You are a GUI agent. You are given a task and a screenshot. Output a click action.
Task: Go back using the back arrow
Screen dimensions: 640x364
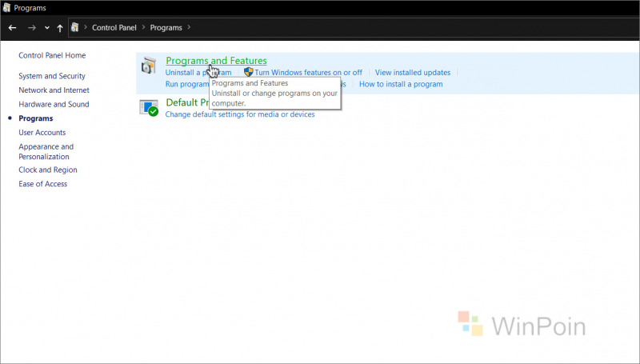12,28
